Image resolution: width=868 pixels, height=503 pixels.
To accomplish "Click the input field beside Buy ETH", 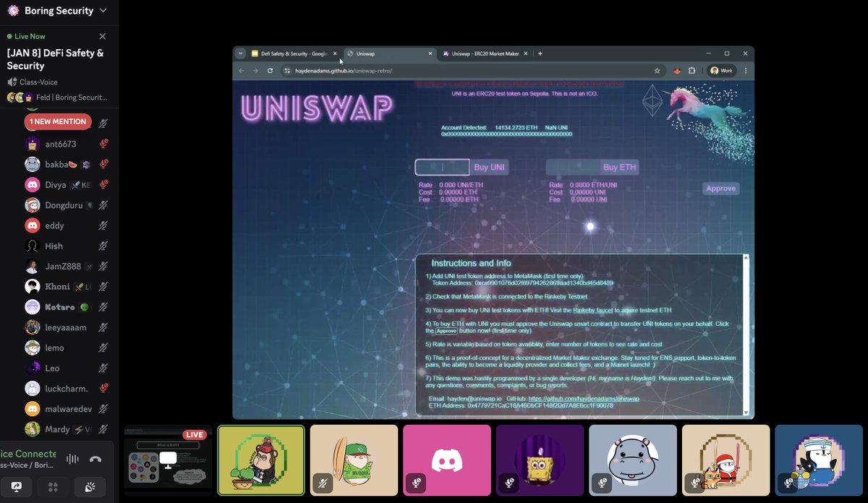I will (x=572, y=167).
